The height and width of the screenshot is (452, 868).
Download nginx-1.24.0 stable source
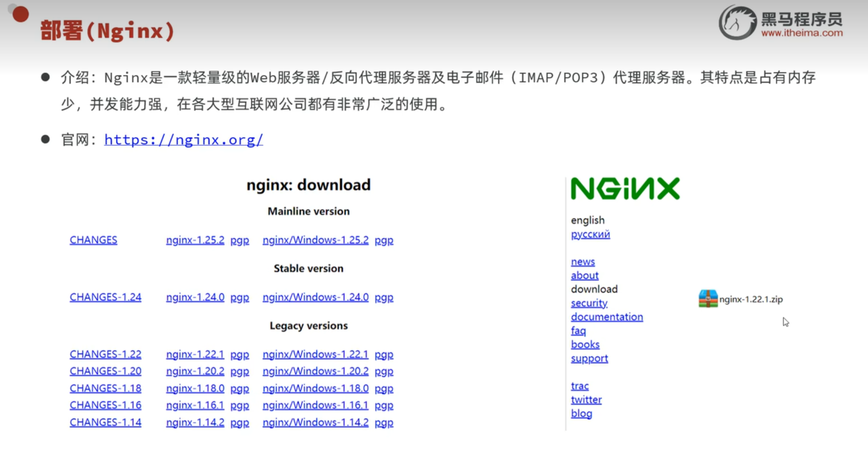(x=195, y=297)
